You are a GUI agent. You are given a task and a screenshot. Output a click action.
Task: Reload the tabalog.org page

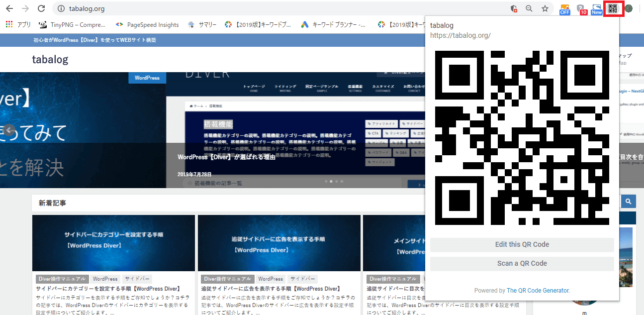(x=41, y=8)
